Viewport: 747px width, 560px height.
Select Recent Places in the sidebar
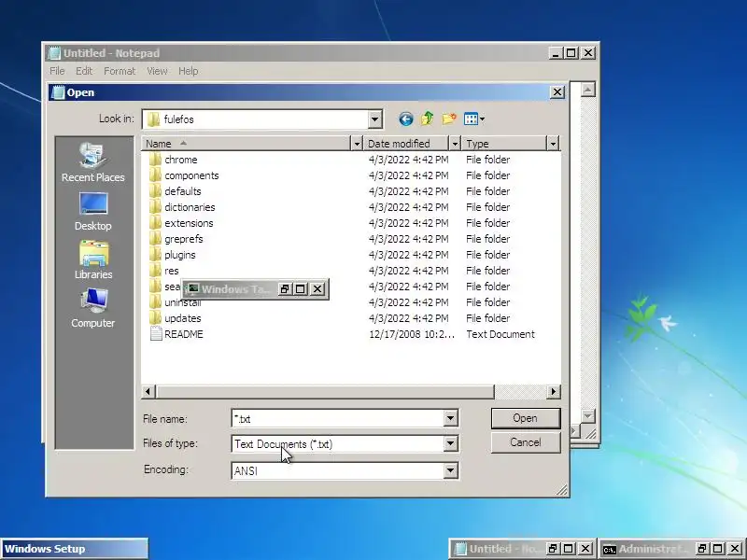pyautogui.click(x=92, y=162)
